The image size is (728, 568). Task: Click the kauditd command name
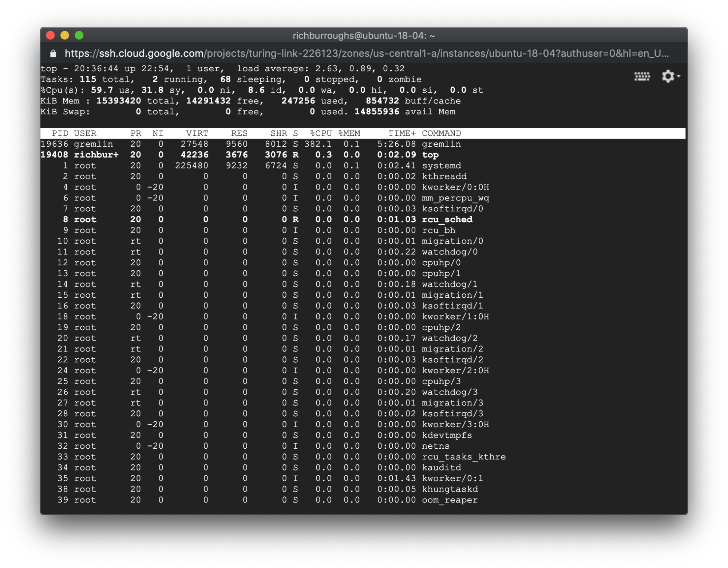(x=441, y=468)
